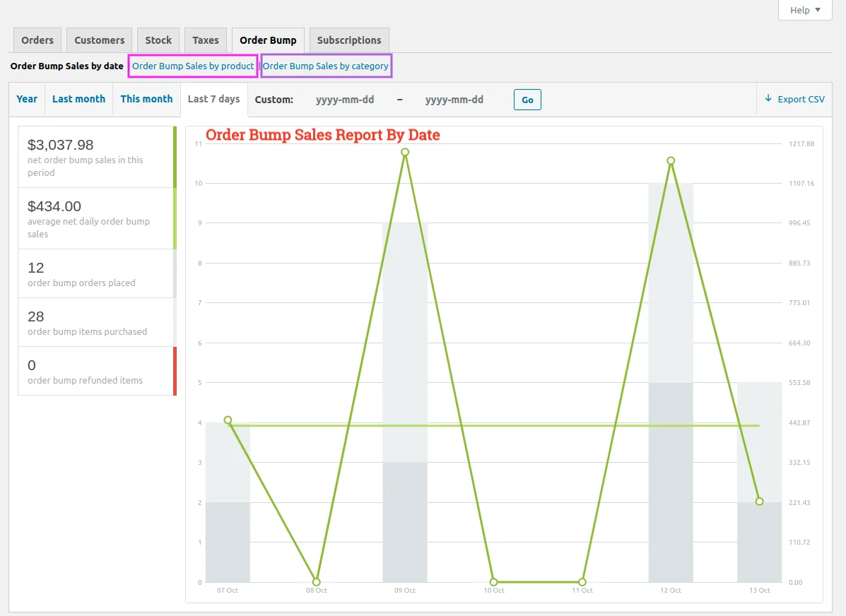The width and height of the screenshot is (846, 616).
Task: Click the Export CSV download icon
Action: (x=768, y=99)
